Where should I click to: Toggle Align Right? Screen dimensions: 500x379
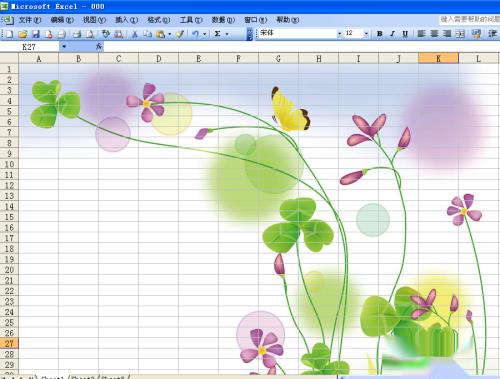[x=447, y=34]
